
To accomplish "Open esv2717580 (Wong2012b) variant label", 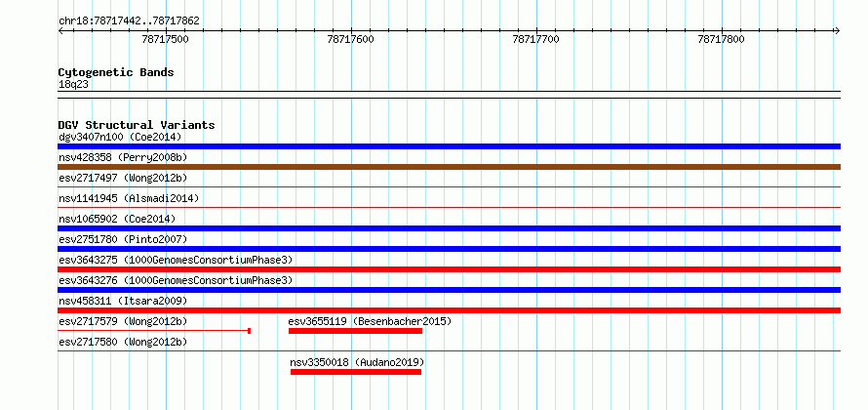I will tap(123, 342).
